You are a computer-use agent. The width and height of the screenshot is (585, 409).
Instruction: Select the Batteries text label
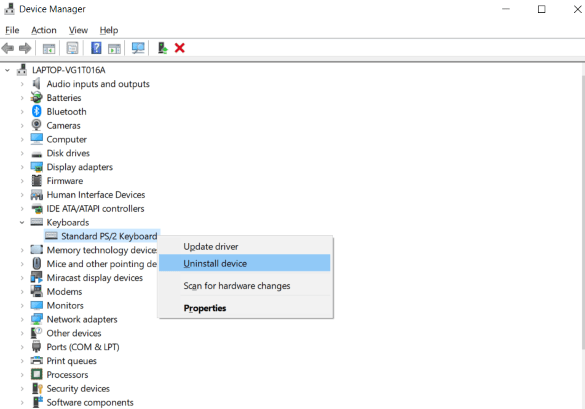[63, 98]
